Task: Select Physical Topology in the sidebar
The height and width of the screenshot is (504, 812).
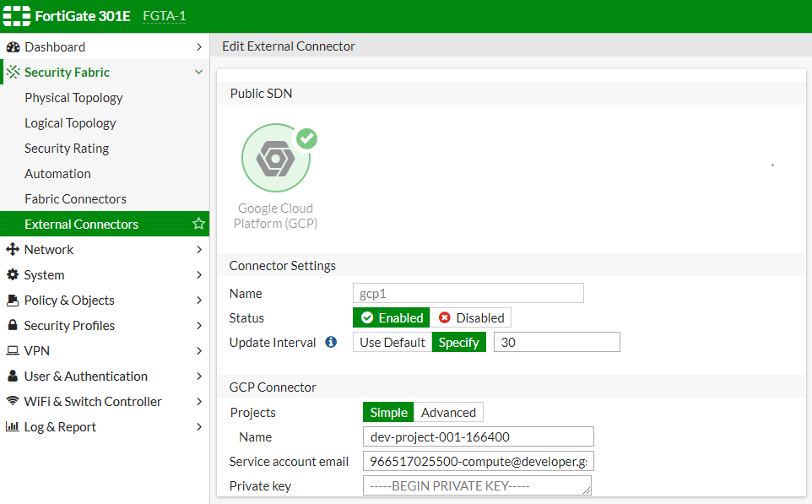Action: point(72,97)
